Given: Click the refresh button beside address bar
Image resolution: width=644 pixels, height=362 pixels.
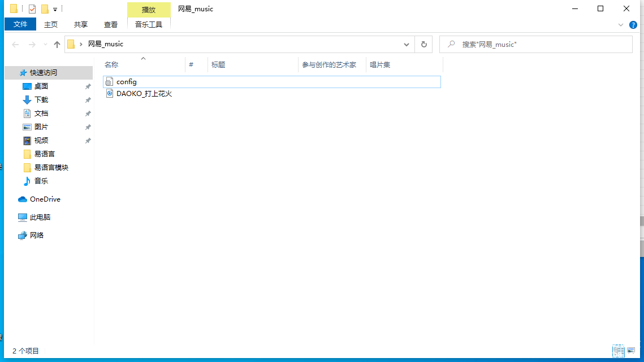Looking at the screenshot, I should click(423, 44).
